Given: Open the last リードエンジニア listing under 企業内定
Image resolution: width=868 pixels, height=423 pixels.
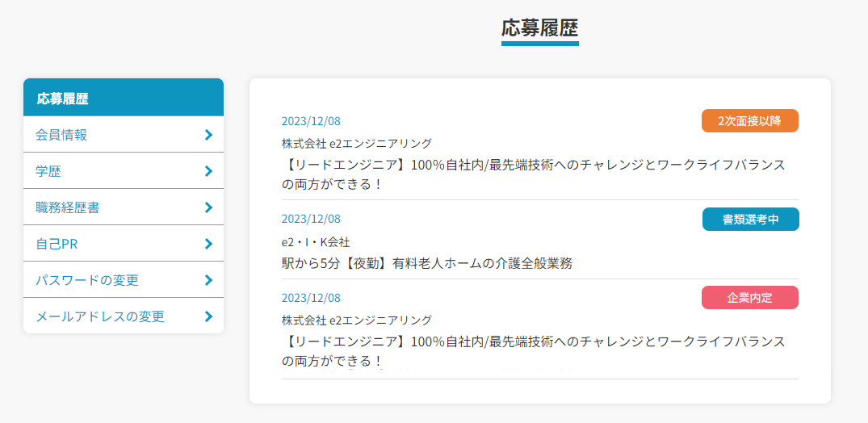Looking at the screenshot, I should 533,351.
